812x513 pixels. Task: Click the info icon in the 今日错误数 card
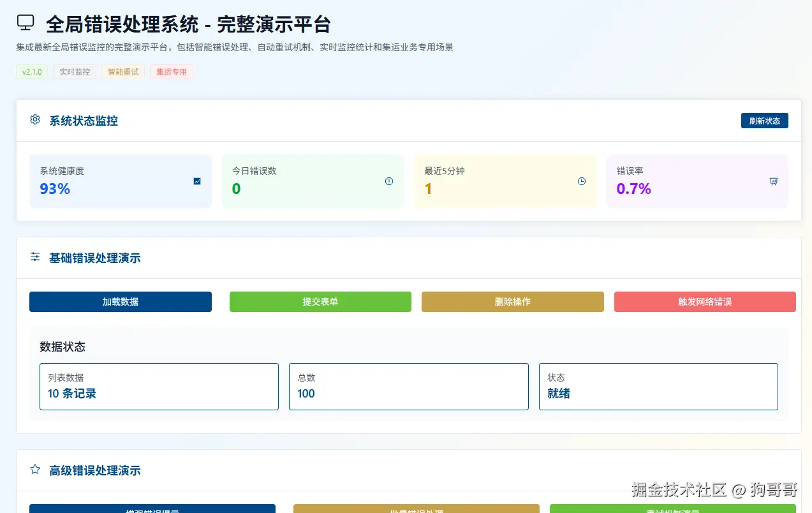[x=389, y=181]
